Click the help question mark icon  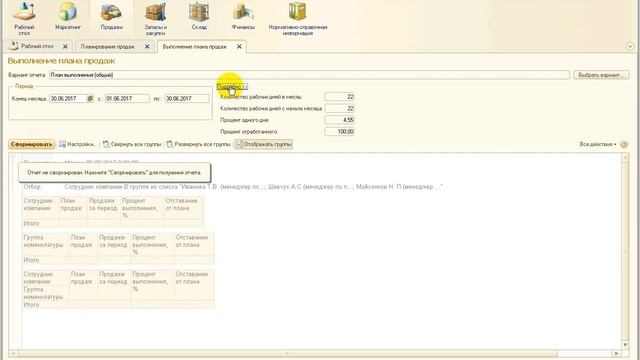[624, 144]
